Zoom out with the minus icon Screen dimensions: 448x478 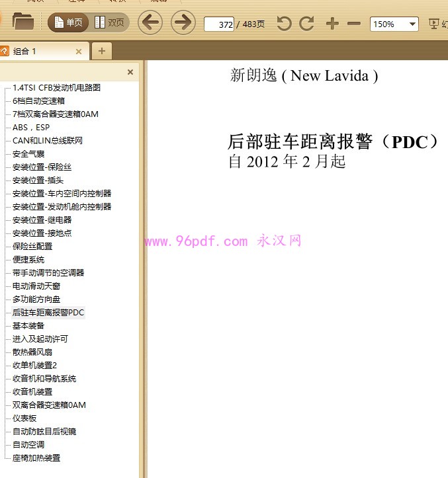tap(354, 24)
